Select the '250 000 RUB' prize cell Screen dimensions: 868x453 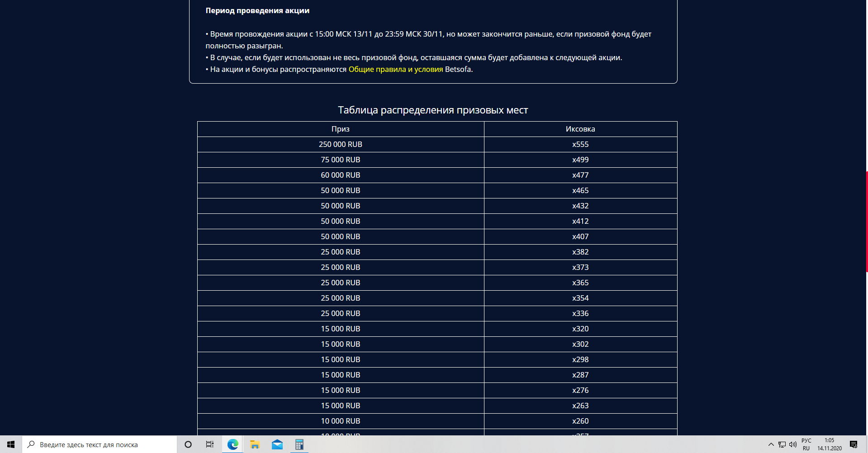click(x=341, y=144)
